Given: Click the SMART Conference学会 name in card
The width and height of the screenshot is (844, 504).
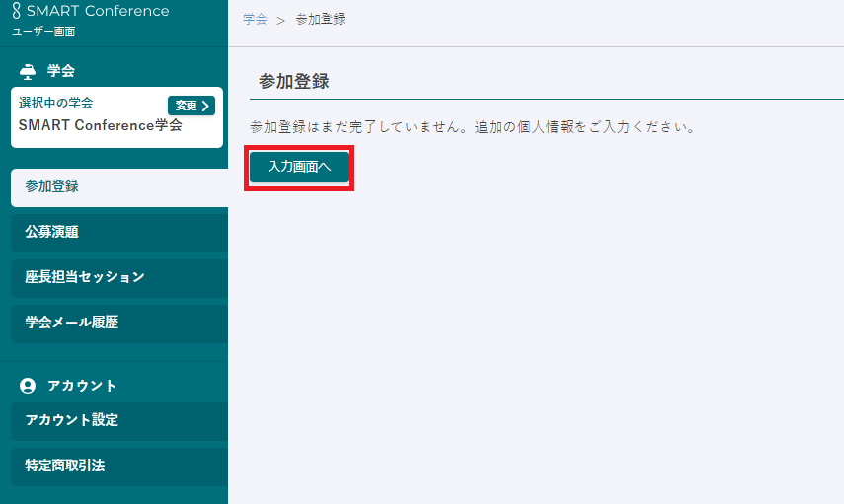Looking at the screenshot, I should [x=101, y=125].
